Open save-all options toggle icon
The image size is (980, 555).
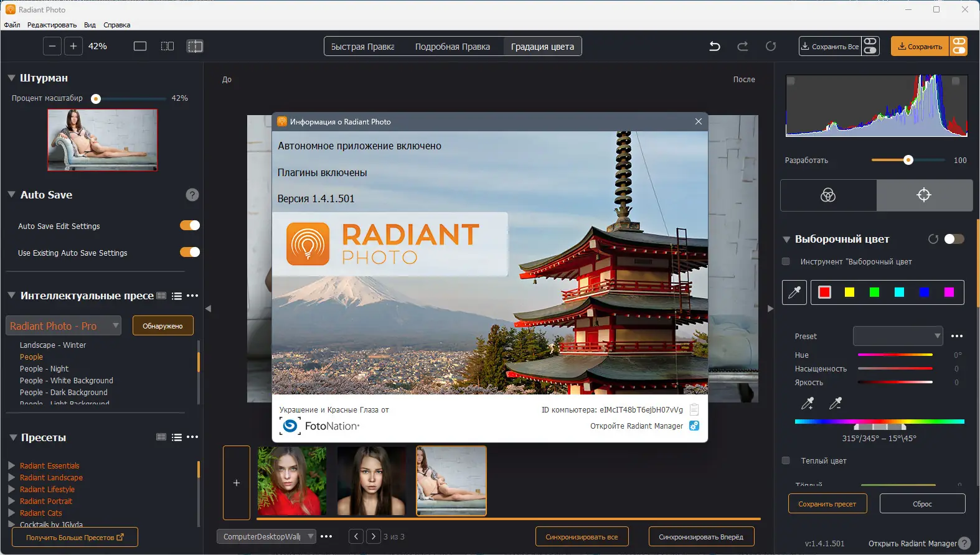[870, 46]
